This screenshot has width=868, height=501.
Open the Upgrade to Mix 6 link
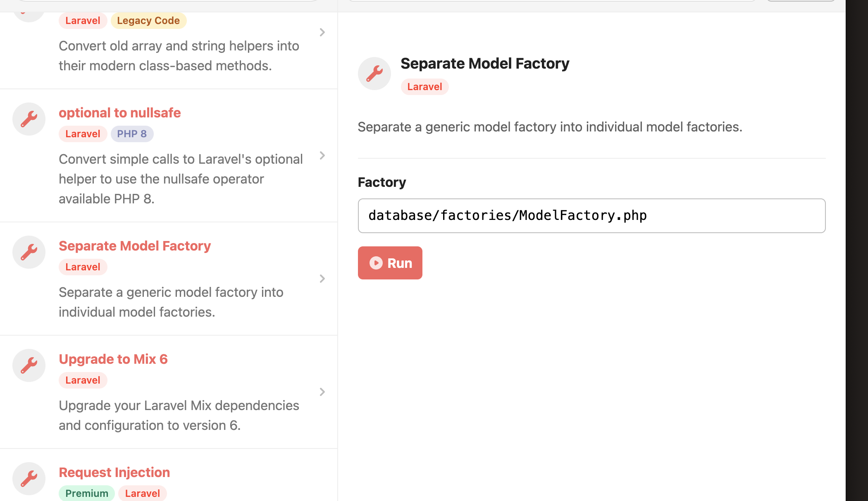(113, 359)
